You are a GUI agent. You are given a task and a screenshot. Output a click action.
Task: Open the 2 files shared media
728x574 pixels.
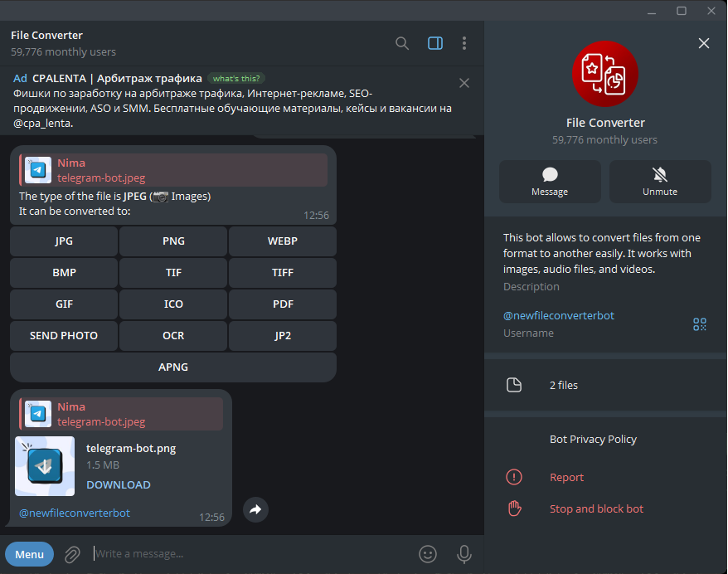(x=564, y=385)
